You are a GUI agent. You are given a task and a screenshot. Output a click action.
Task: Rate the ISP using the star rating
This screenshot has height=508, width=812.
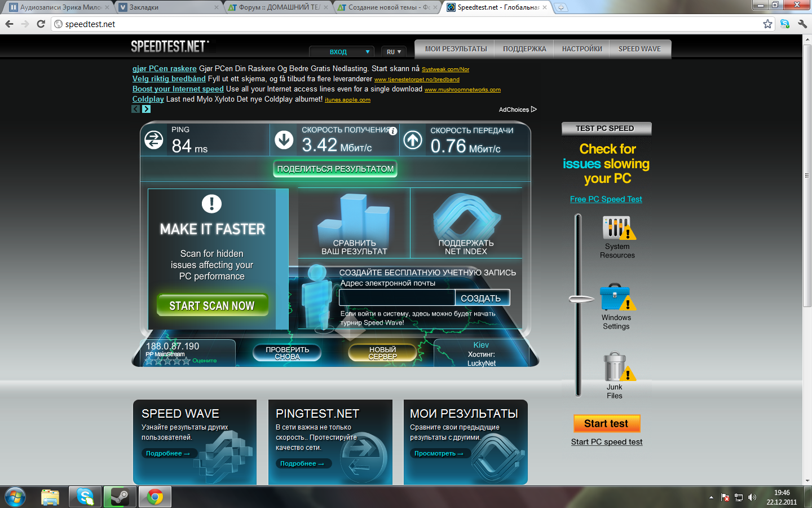(167, 361)
